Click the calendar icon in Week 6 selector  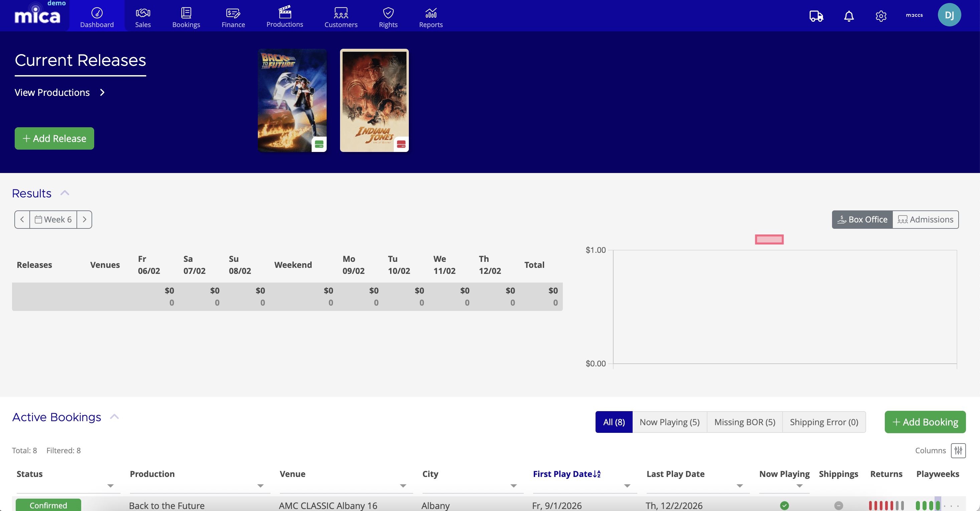pyautogui.click(x=38, y=219)
